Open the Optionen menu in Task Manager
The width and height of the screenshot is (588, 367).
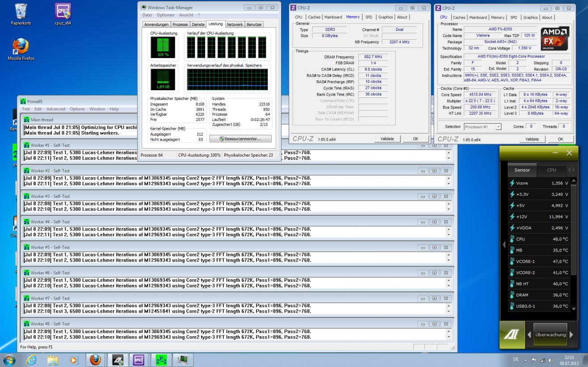pyautogui.click(x=165, y=15)
